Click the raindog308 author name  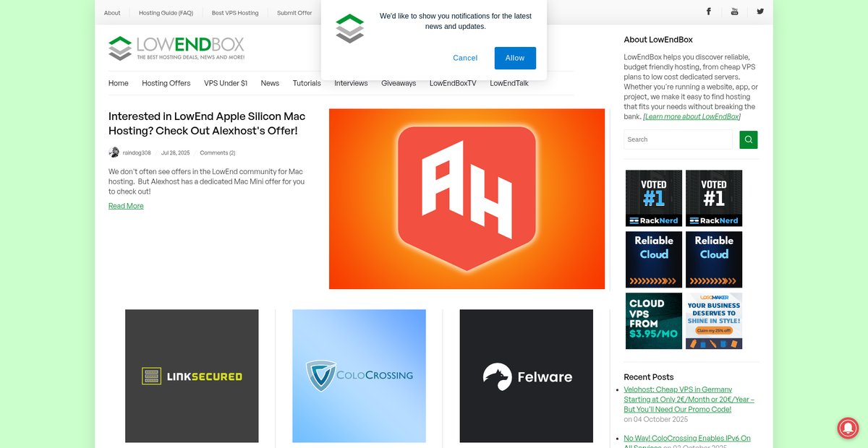(137, 152)
